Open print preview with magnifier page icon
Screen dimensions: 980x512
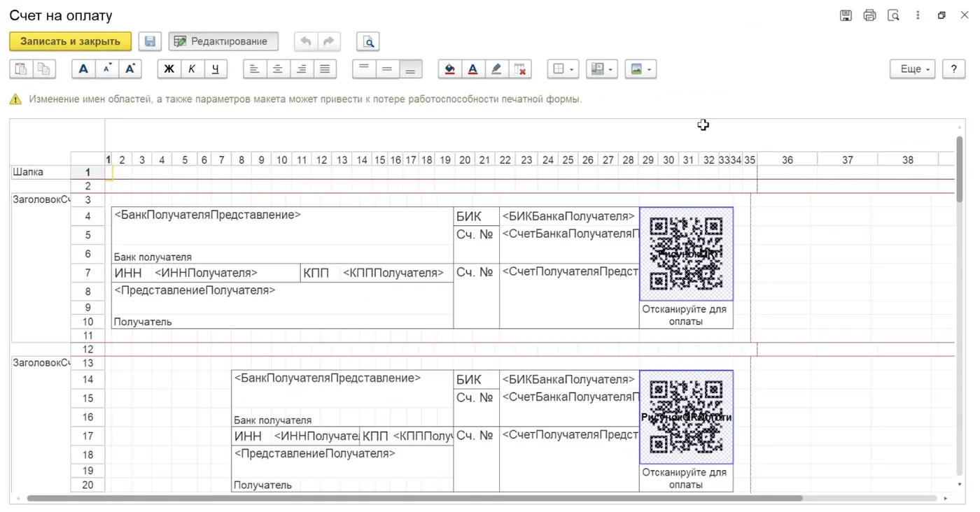click(x=367, y=41)
